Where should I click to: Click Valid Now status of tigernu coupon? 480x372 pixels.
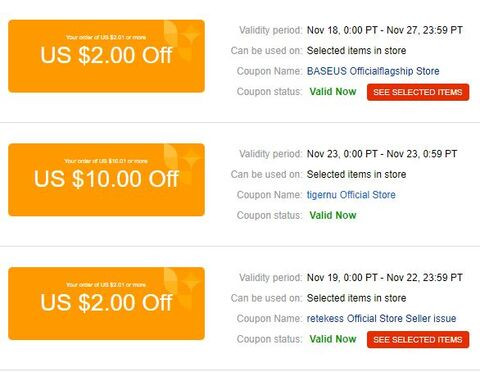point(333,215)
